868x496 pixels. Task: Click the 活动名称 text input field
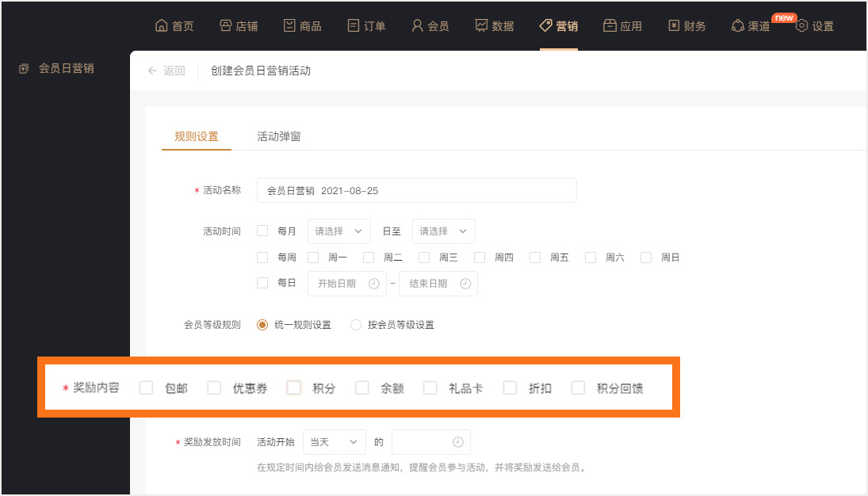[x=416, y=190]
